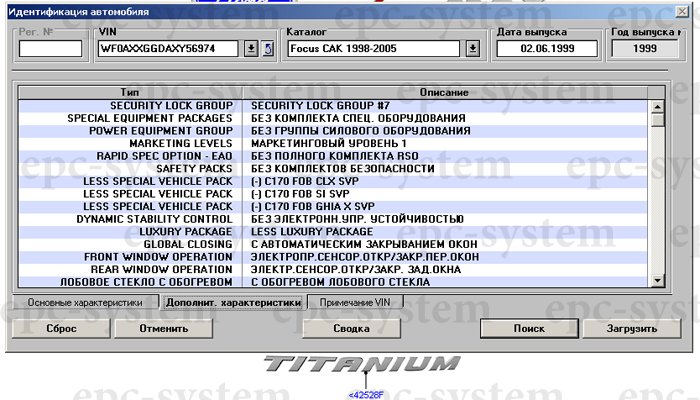
Task: Select the FRONT WINDOW OPERATION row
Action: point(333,257)
